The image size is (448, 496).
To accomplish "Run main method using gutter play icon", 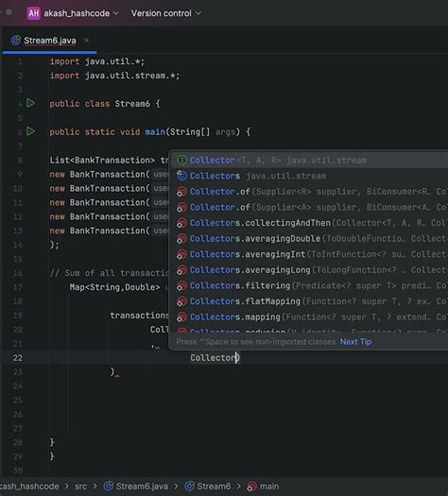I will tap(30, 131).
